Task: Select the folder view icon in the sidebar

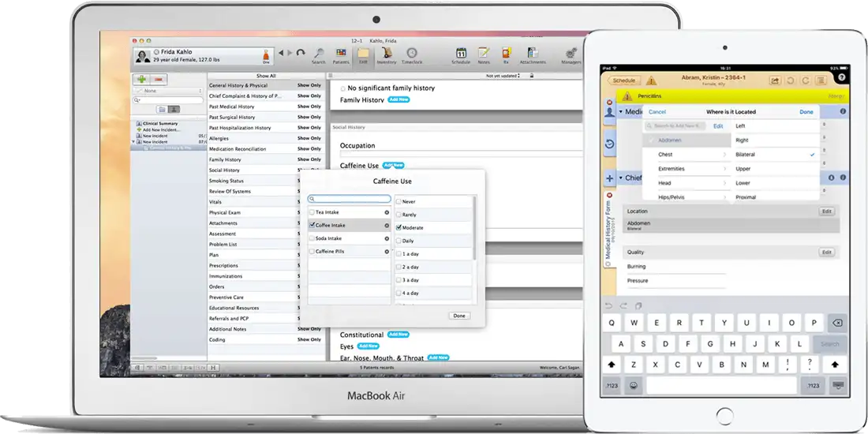Action: (163, 110)
